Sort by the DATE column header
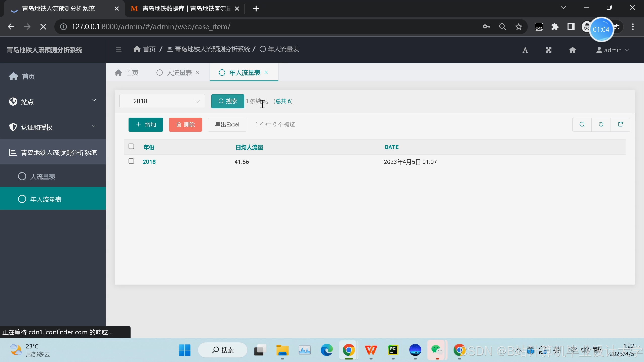 [392, 147]
